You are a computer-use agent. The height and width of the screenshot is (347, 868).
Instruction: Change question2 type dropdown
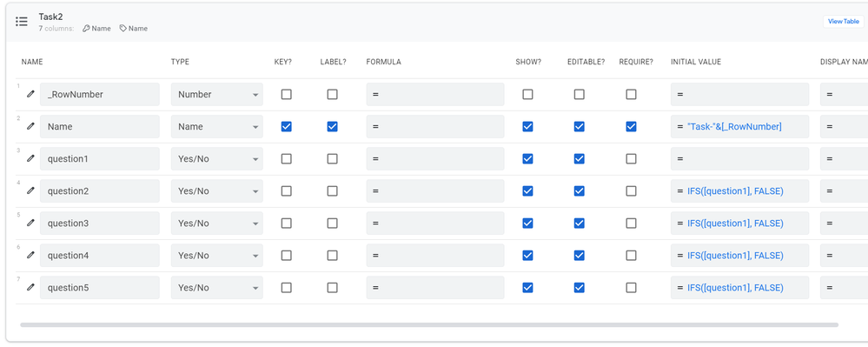coord(217,190)
